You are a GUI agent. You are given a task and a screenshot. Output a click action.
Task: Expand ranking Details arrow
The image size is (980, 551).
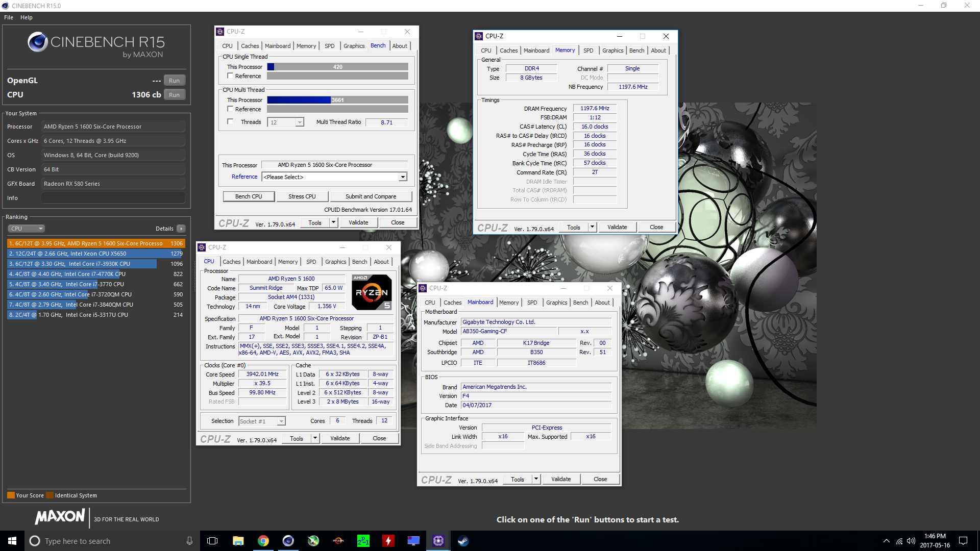[181, 229]
